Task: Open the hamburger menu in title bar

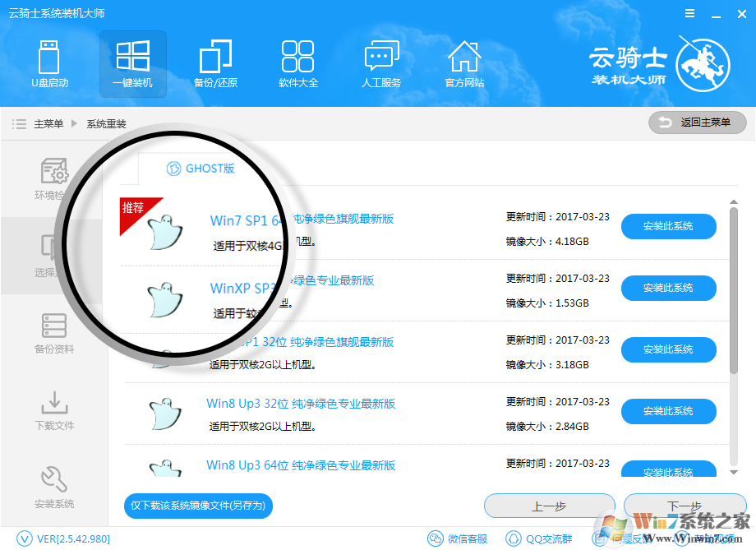Action: click(x=689, y=13)
